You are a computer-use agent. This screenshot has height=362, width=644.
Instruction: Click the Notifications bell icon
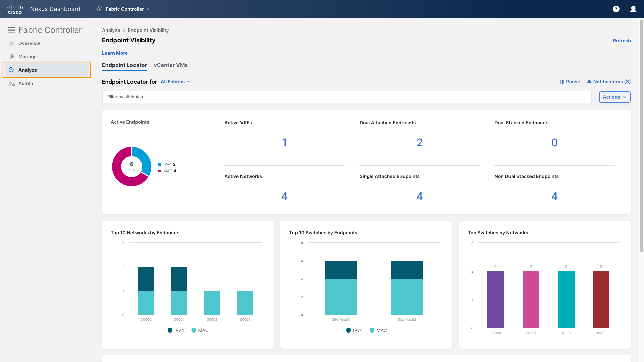pyautogui.click(x=589, y=82)
